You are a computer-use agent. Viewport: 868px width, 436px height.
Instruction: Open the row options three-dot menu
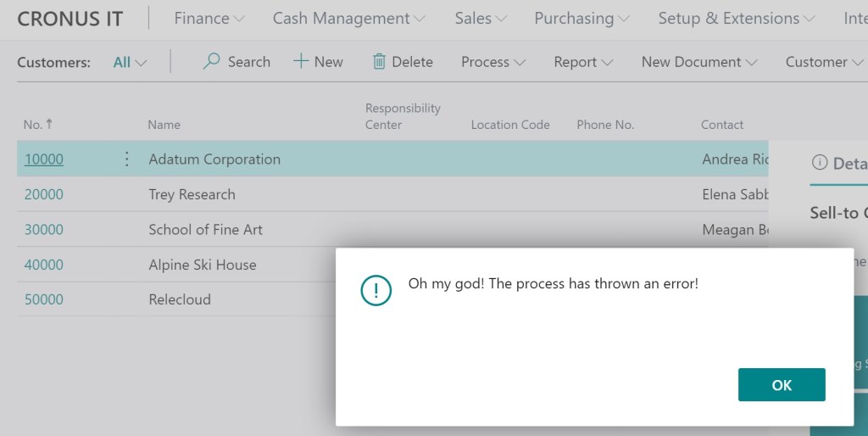pos(127,159)
